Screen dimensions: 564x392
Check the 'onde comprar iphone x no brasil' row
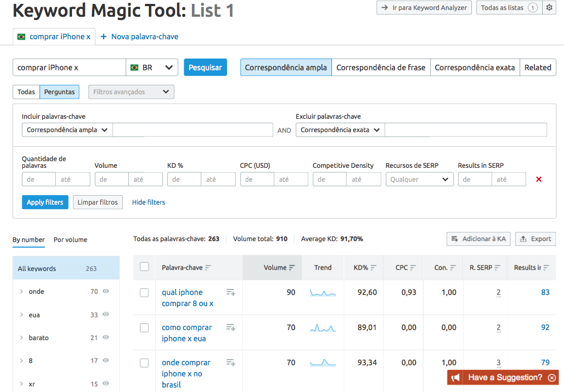[144, 363]
